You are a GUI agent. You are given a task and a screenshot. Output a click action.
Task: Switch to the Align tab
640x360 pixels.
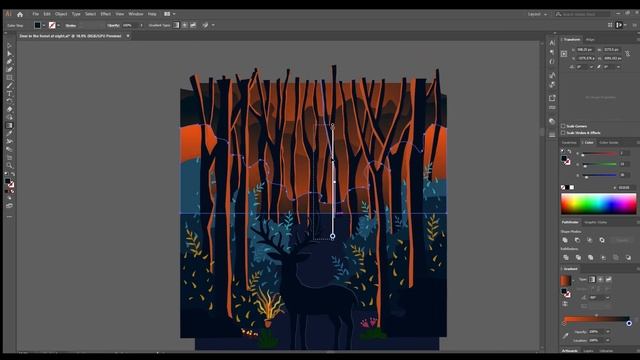(x=590, y=40)
